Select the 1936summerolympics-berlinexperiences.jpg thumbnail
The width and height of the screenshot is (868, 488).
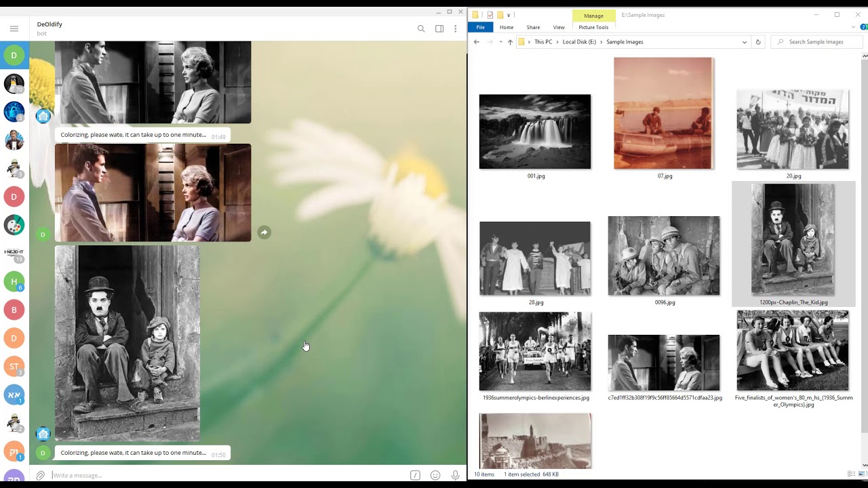point(535,351)
